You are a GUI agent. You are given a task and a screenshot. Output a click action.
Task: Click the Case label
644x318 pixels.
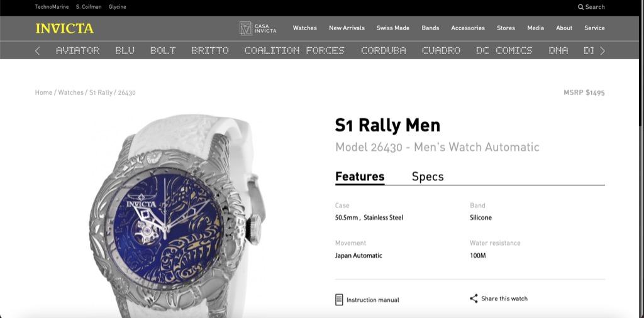[x=342, y=205]
